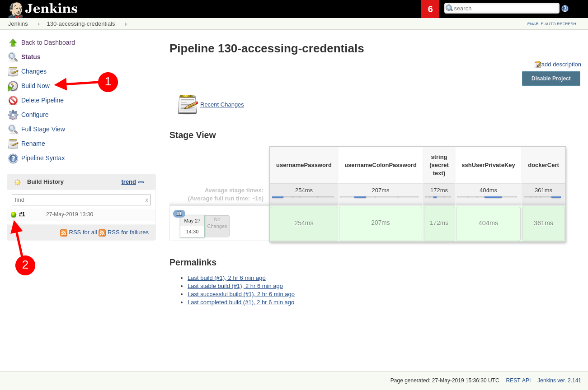Click the search help question mark icon
The height and width of the screenshot is (390, 588).
(x=565, y=9)
